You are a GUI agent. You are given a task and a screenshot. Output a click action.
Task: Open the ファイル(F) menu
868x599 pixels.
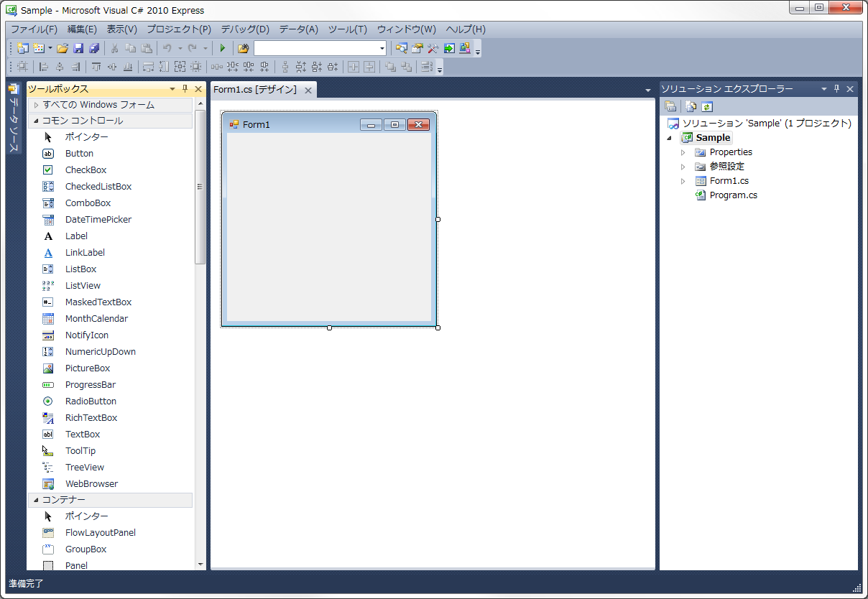pyautogui.click(x=34, y=29)
